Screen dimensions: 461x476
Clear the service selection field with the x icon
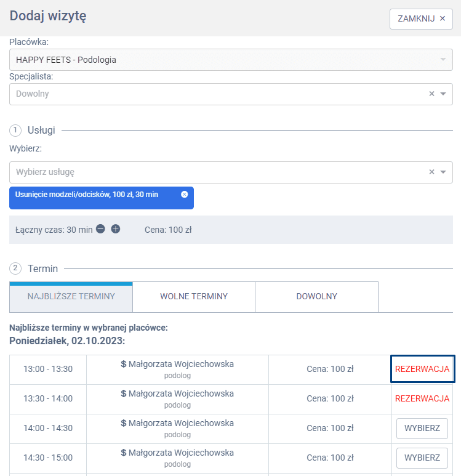coord(431,172)
